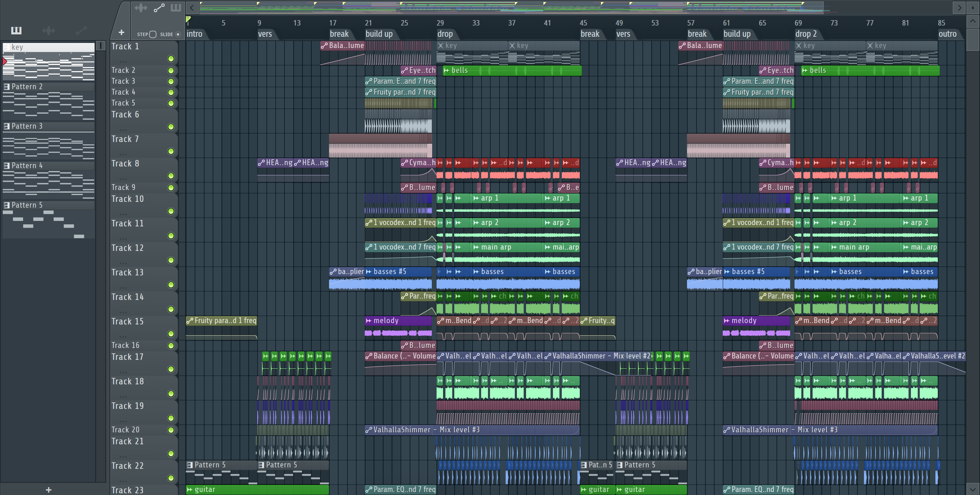Select the Track 10 header
Screen dimensions: 980x495
click(144, 205)
